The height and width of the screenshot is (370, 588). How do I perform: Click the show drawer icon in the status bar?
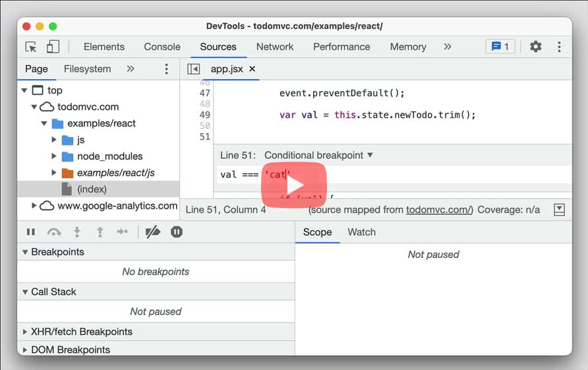559,210
